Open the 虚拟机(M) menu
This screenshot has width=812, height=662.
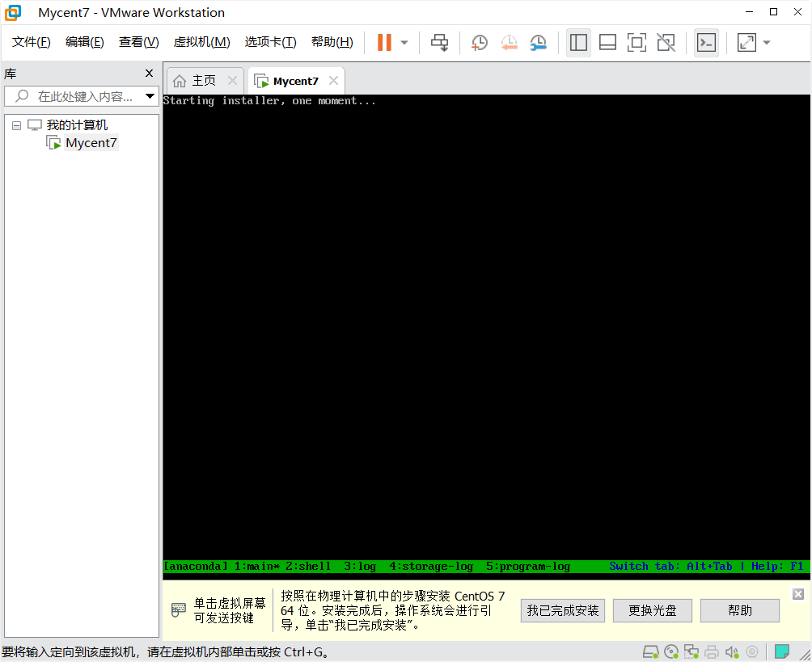coord(201,42)
